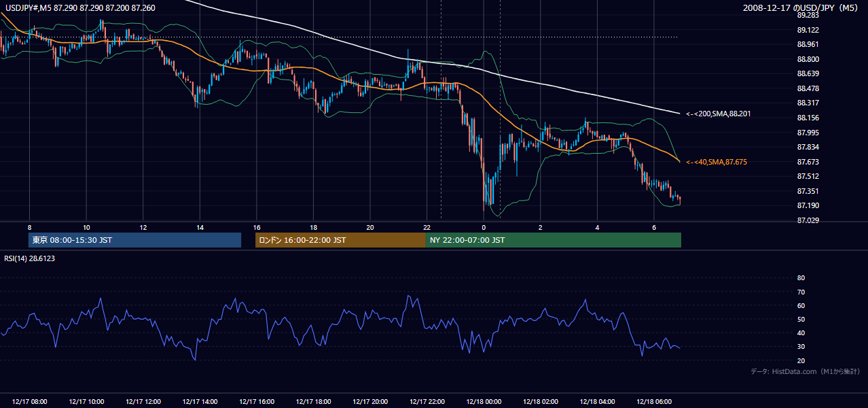Click the RSI(14) 28.6123 indicator label
868x408 pixels.
click(30, 258)
